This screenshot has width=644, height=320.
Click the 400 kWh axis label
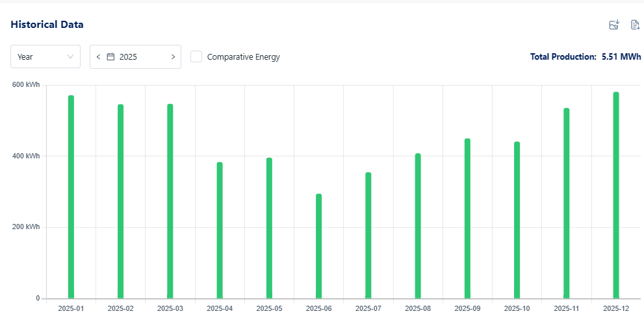point(27,156)
